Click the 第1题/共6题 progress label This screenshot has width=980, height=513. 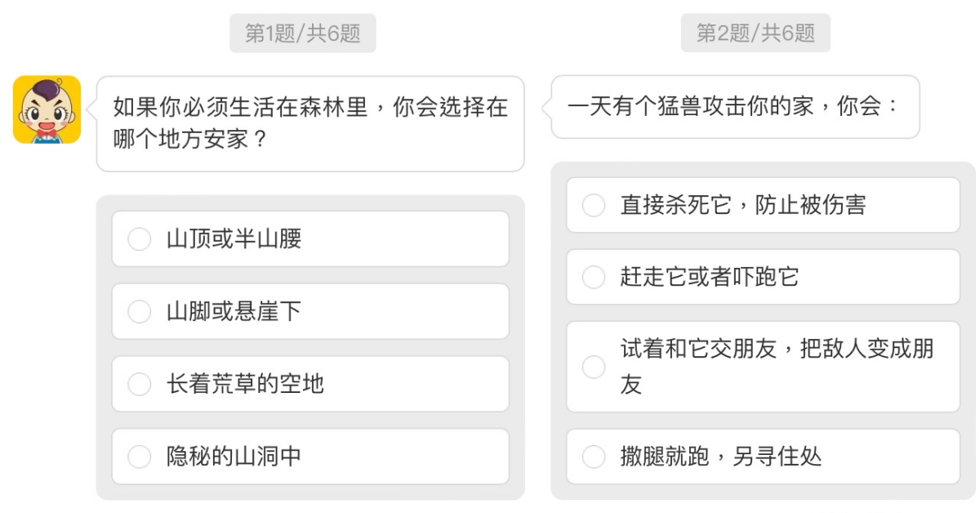[302, 33]
